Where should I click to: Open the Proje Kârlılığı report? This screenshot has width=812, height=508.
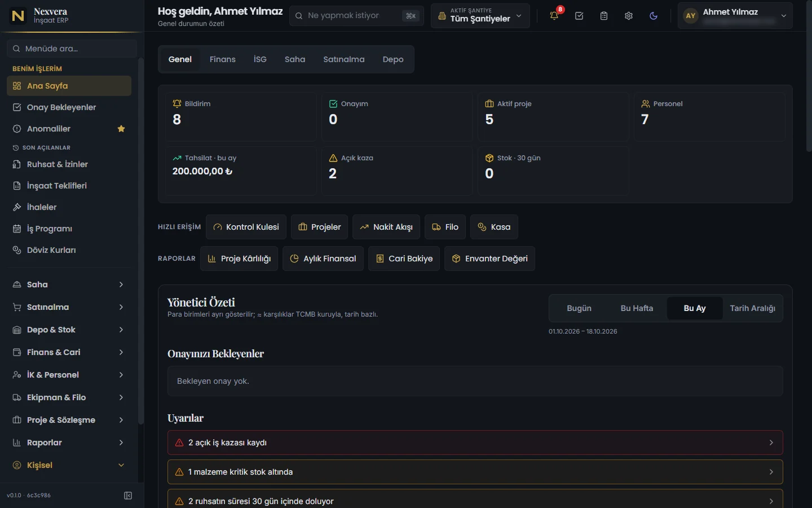(x=239, y=259)
